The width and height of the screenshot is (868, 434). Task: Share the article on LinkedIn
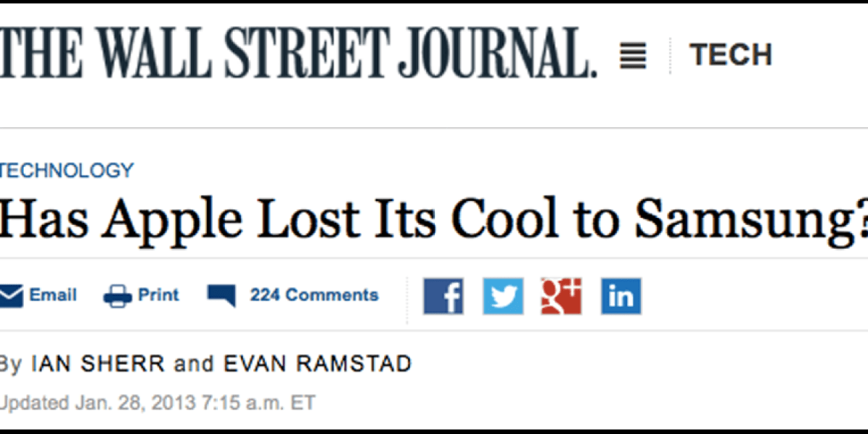tap(620, 296)
